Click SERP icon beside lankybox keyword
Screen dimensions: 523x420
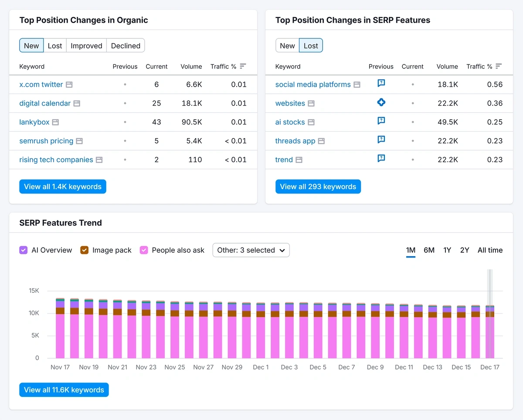pos(55,122)
